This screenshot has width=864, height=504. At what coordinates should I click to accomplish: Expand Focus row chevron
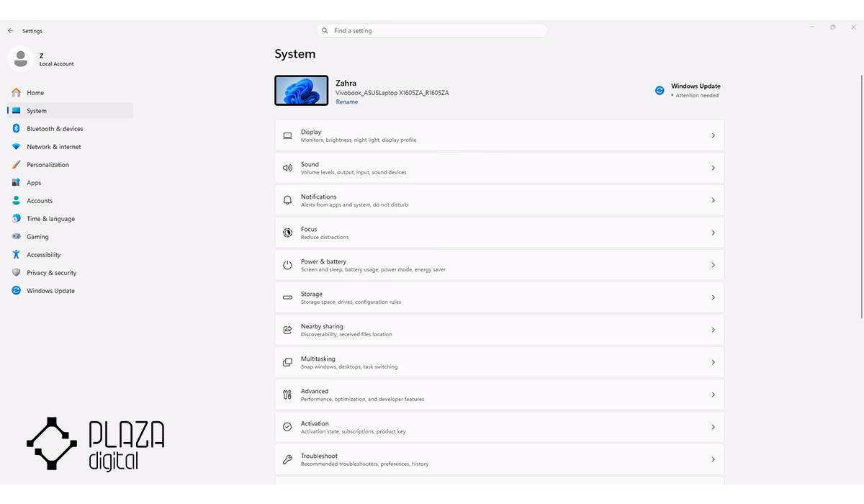tap(713, 233)
